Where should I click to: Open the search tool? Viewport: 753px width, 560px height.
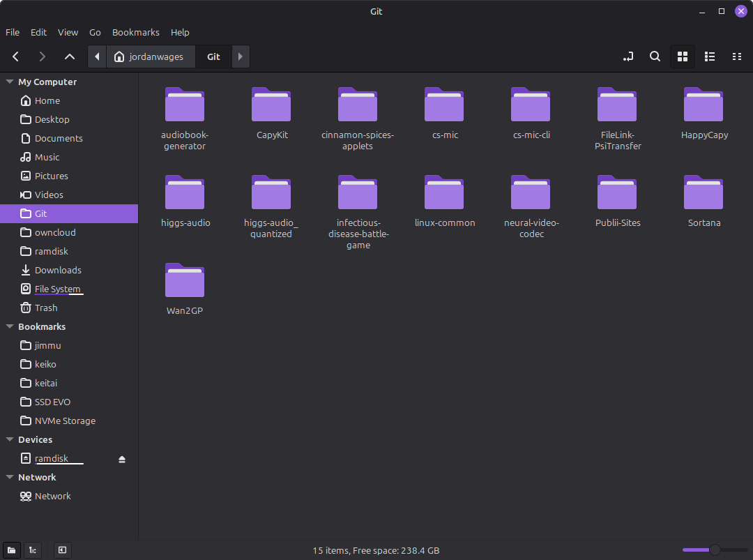[655, 56]
